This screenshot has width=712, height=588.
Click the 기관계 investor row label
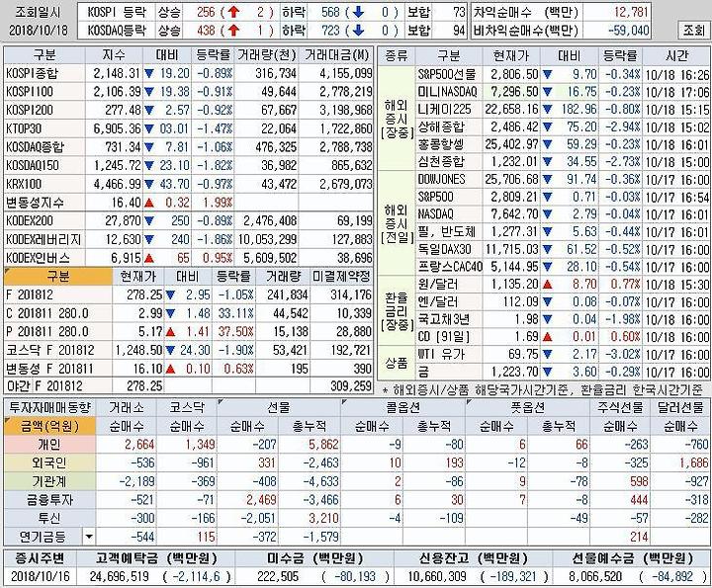[x=49, y=481]
